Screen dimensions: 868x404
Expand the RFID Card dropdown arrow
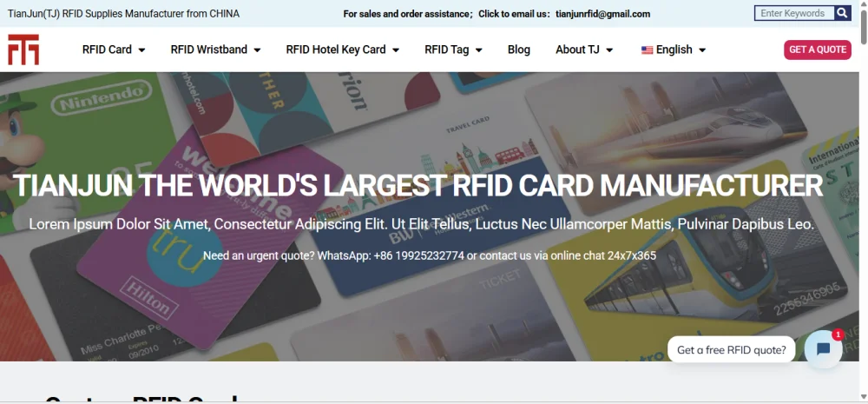141,50
